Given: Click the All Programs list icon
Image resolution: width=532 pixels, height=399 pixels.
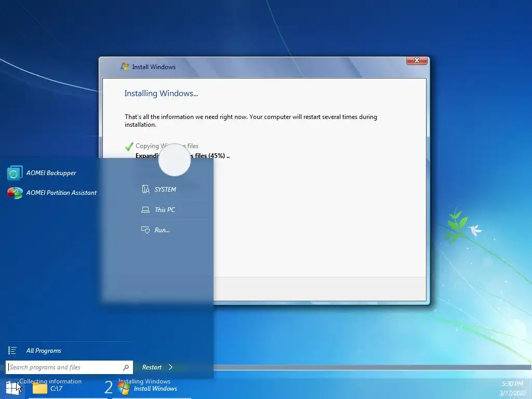Looking at the screenshot, I should (12, 351).
